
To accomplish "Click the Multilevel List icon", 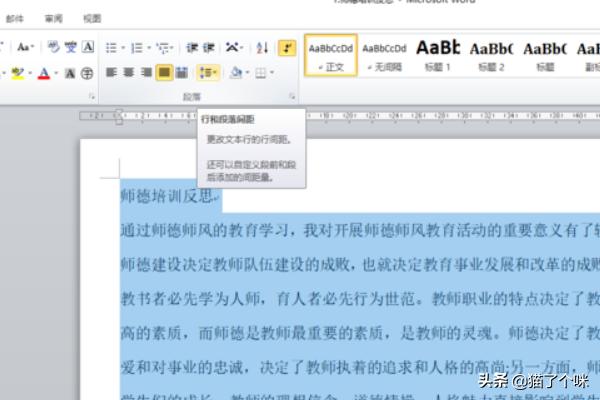I will click(163, 48).
